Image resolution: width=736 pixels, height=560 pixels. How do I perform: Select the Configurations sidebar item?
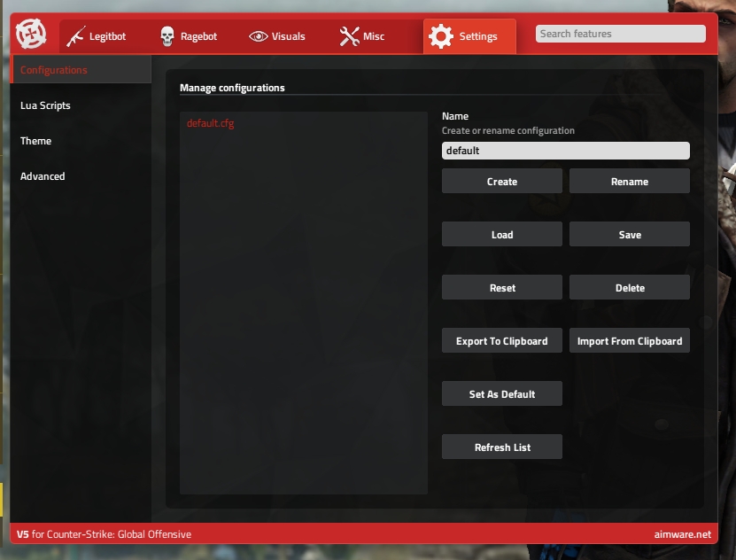pyautogui.click(x=53, y=70)
